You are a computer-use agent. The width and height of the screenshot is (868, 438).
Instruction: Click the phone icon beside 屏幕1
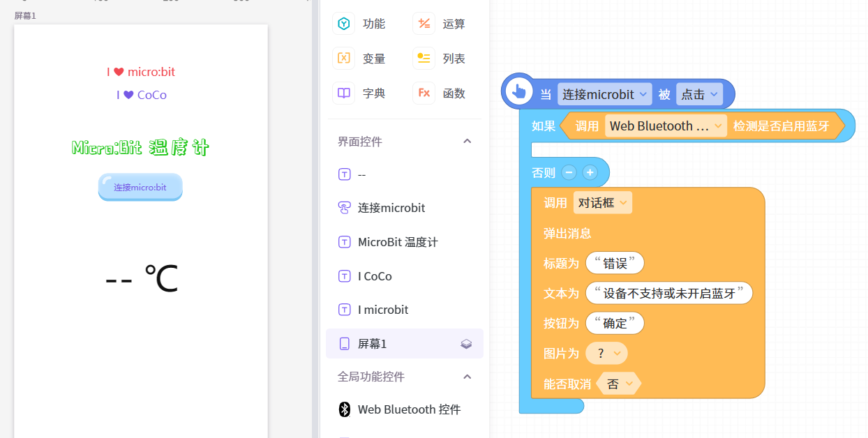tap(344, 344)
